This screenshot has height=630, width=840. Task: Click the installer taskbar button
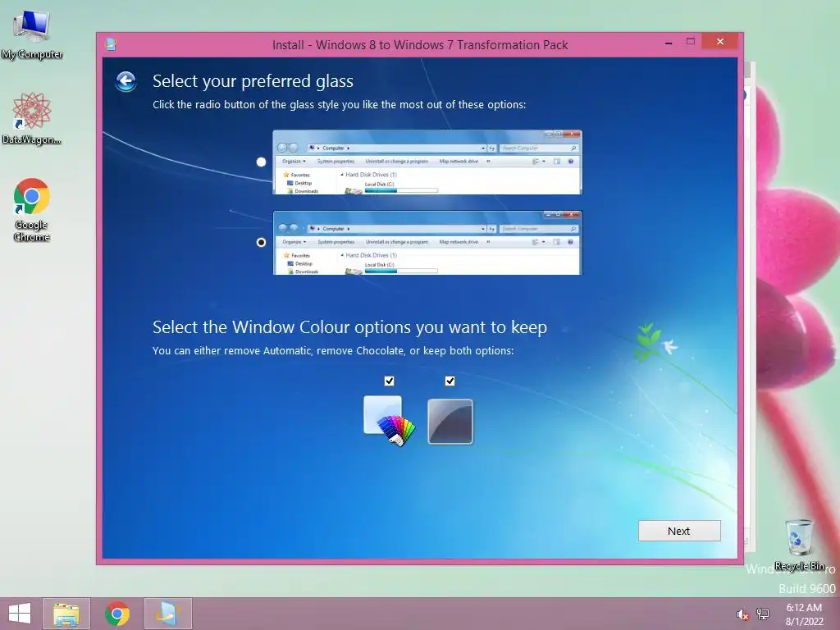click(x=167, y=614)
